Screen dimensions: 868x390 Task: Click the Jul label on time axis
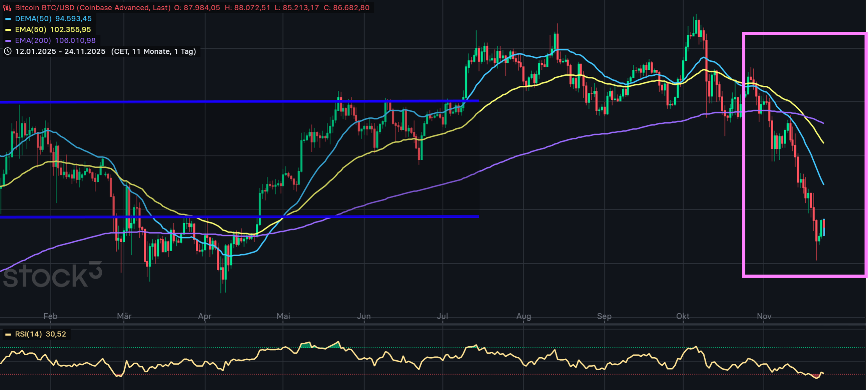(442, 316)
